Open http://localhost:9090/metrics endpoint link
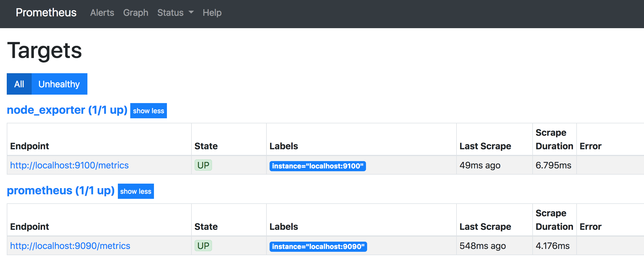This screenshot has height=276, width=644. pyautogui.click(x=70, y=246)
